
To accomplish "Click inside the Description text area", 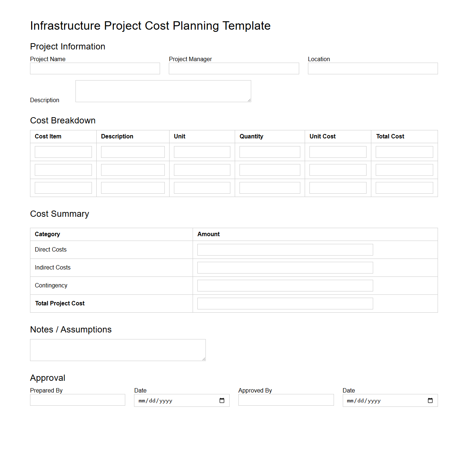I will pyautogui.click(x=163, y=91).
